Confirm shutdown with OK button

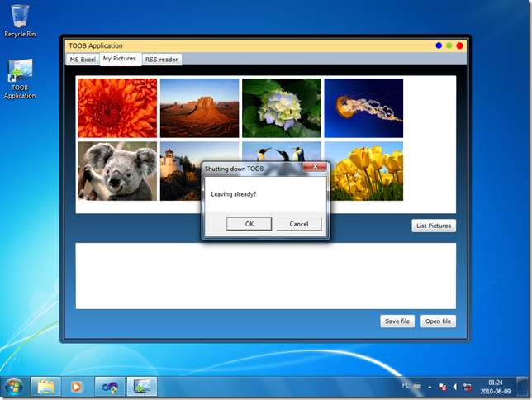point(249,224)
